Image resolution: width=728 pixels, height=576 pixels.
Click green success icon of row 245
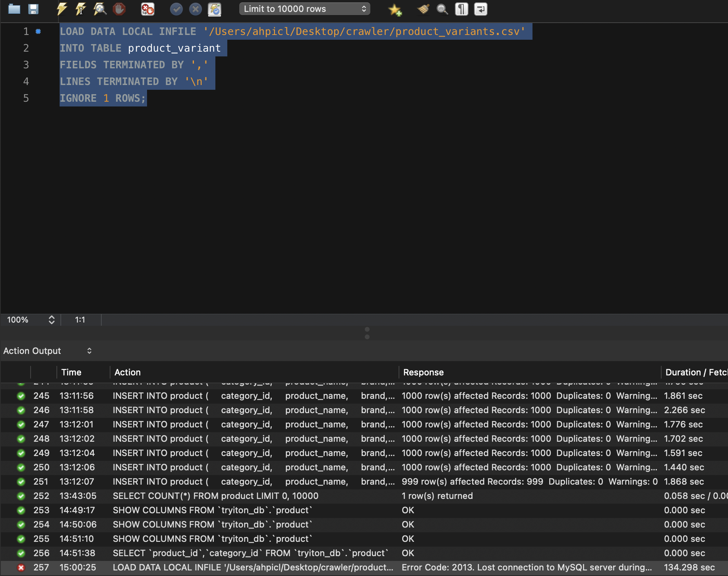pos(21,396)
